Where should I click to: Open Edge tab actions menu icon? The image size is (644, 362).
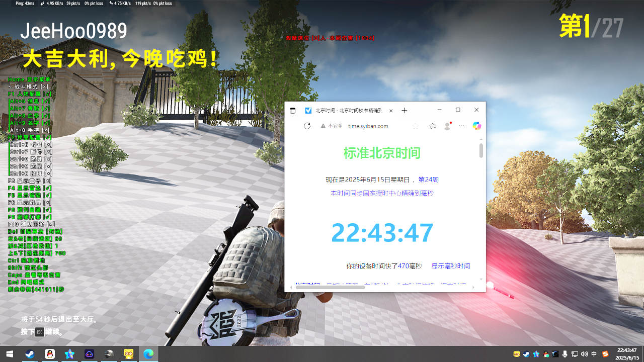pyautogui.click(x=293, y=111)
